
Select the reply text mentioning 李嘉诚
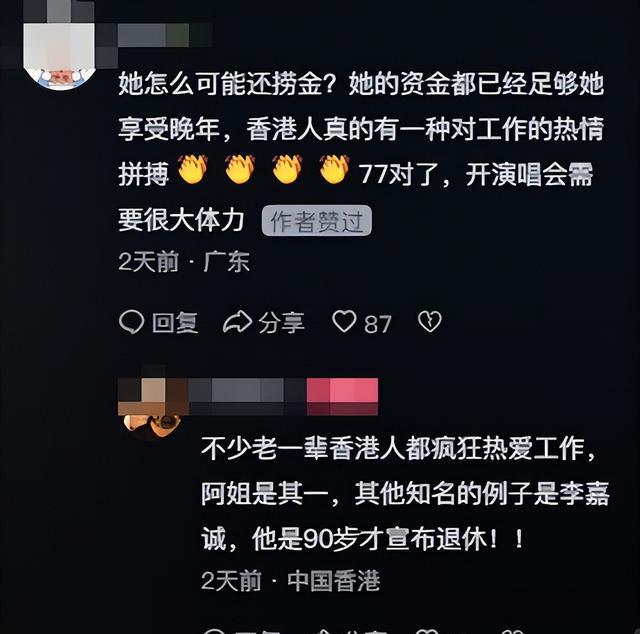(405, 494)
